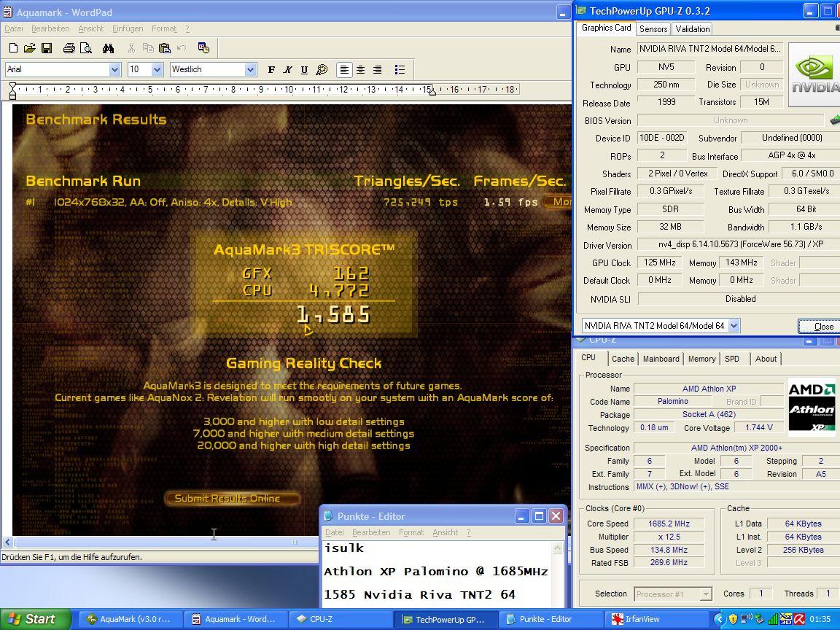Image resolution: width=840 pixels, height=630 pixels.
Task: Click the WordPad horizontal scrollbar left arrow
Action: pyautogui.click(x=7, y=542)
